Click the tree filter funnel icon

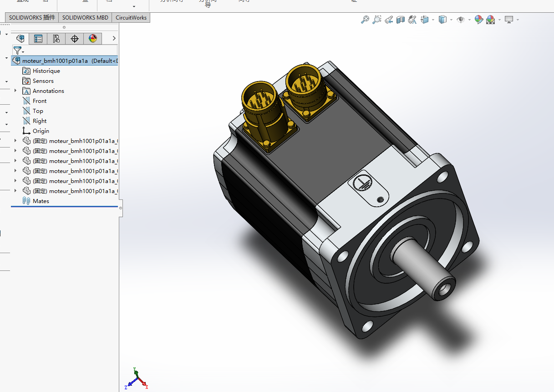click(17, 50)
